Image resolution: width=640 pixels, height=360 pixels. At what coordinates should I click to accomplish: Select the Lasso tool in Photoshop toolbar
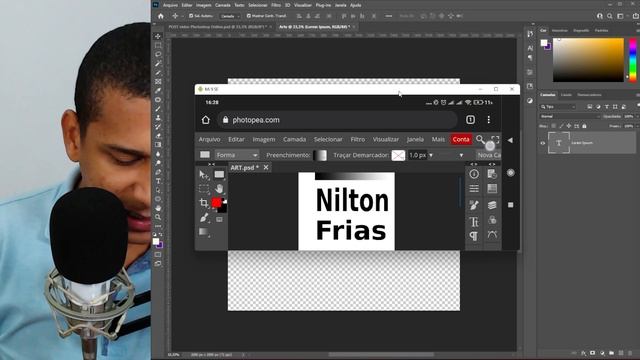click(158, 54)
